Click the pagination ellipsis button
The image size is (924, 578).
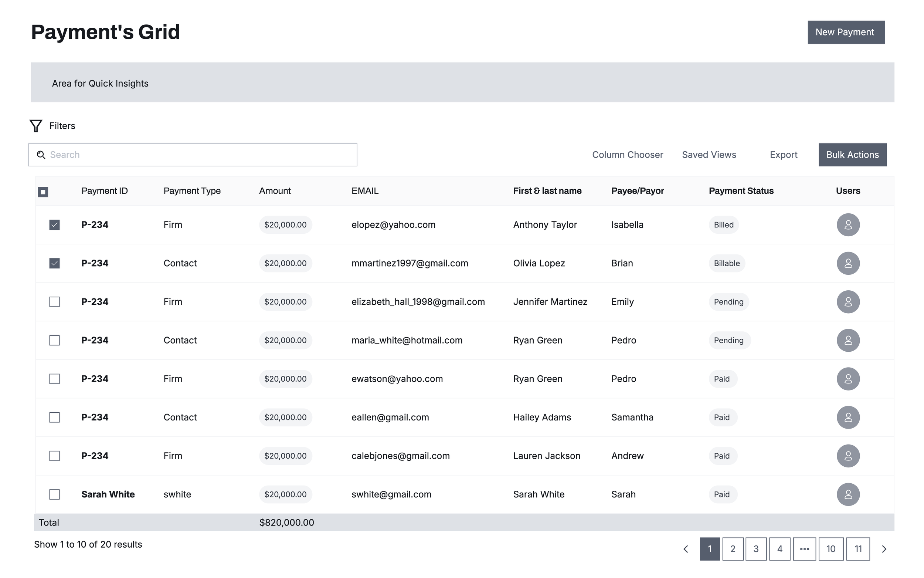804,549
